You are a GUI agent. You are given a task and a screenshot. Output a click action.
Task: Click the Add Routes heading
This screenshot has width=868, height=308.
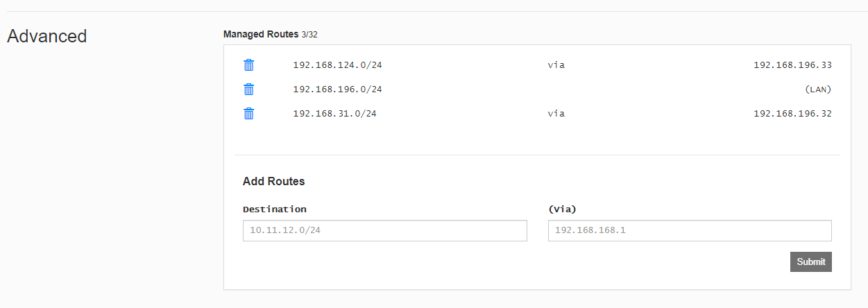[274, 182]
